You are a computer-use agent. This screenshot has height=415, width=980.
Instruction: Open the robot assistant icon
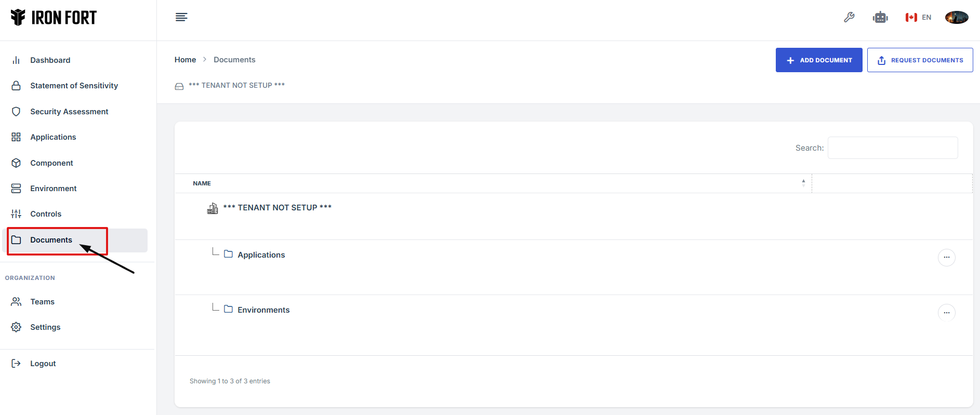coord(880,17)
